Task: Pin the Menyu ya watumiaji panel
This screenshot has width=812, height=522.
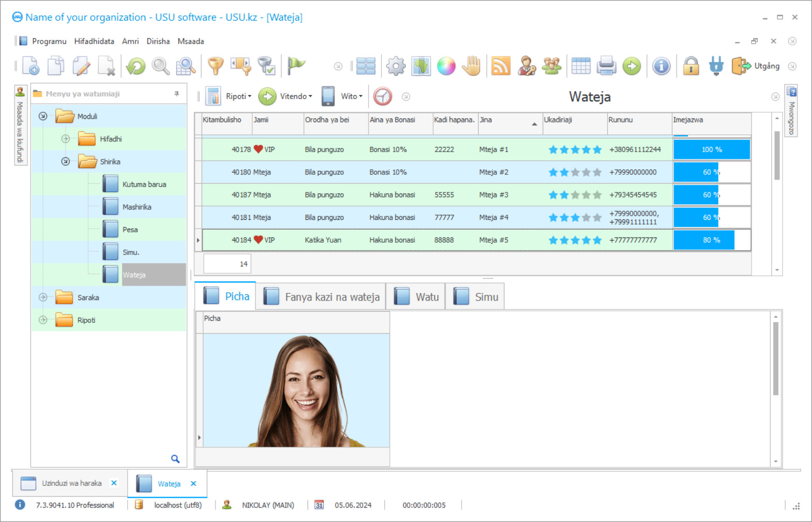Action: pyautogui.click(x=177, y=94)
